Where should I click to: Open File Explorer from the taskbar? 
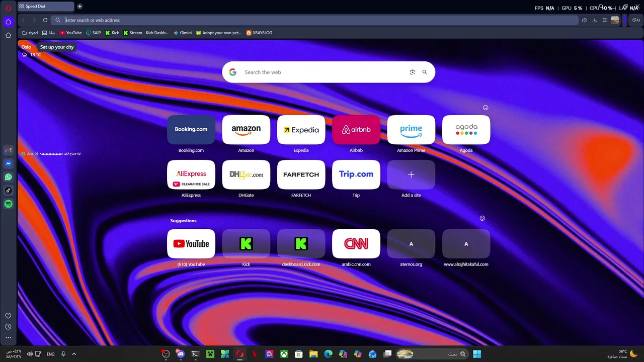[313, 354]
